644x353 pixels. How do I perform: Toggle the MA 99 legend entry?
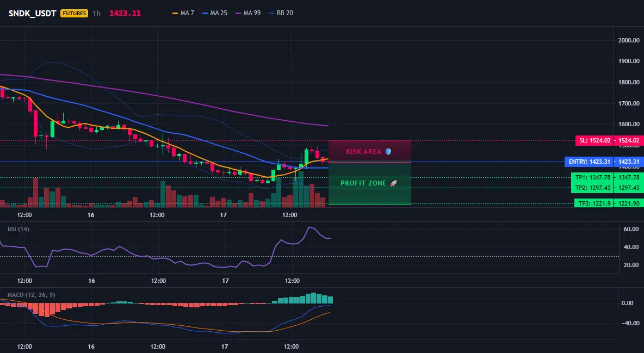point(248,13)
